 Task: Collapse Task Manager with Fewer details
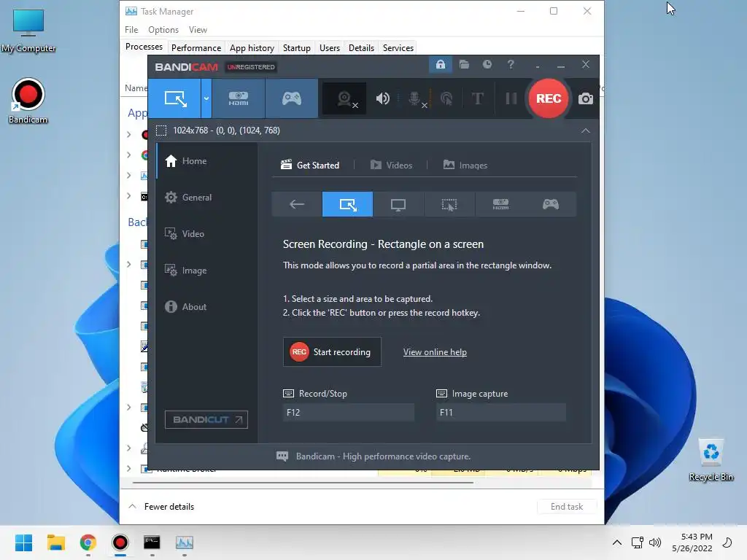point(161,506)
